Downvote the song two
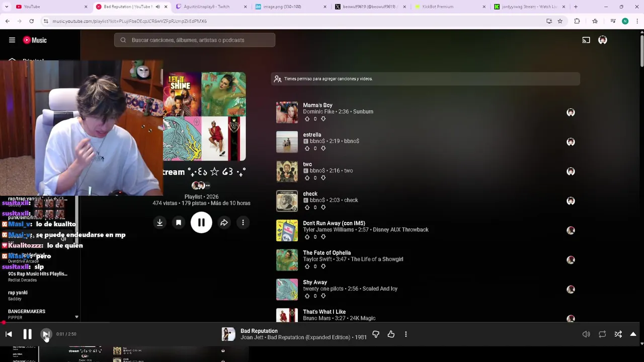Screen dimensions: 644x362 tap(323, 178)
